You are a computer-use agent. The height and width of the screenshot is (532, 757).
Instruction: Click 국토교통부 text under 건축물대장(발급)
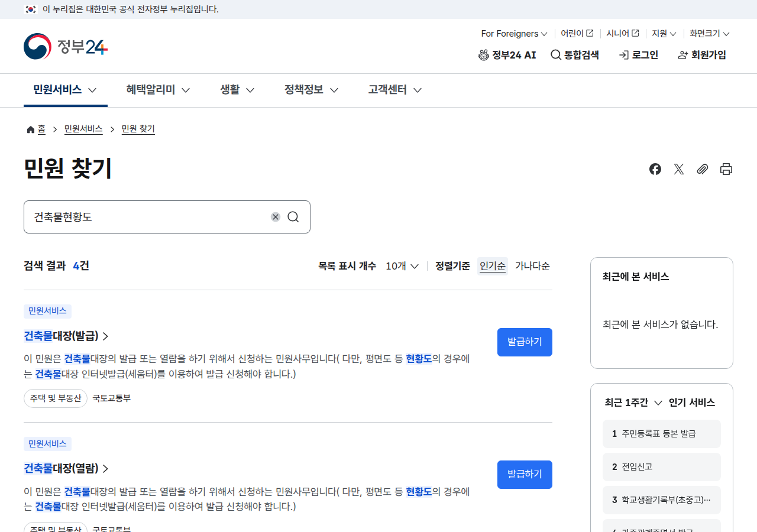click(112, 398)
